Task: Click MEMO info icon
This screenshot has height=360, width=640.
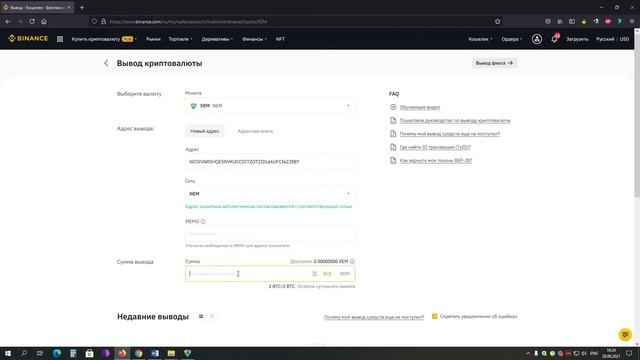Action: pos(203,222)
